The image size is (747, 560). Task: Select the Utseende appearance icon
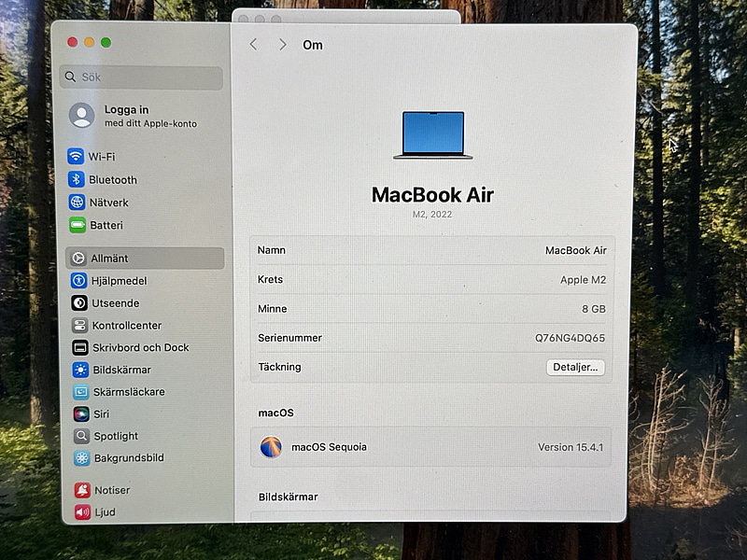pos(79,302)
